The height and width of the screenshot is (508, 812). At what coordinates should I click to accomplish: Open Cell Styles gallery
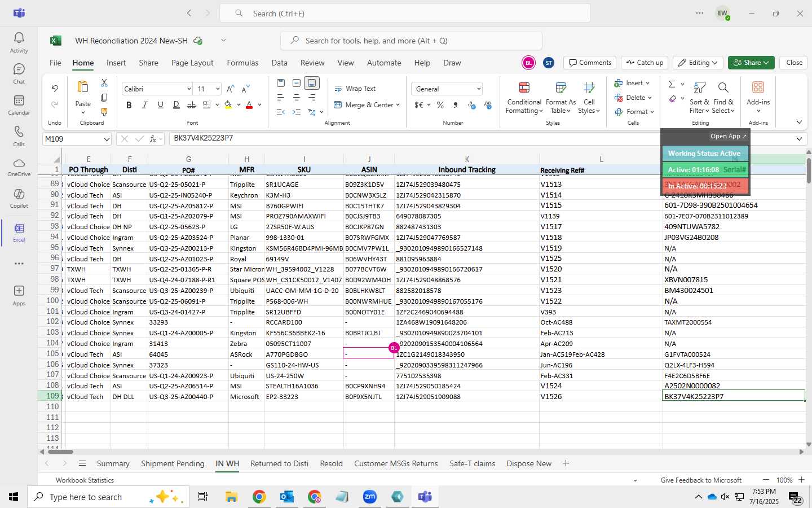click(x=589, y=98)
